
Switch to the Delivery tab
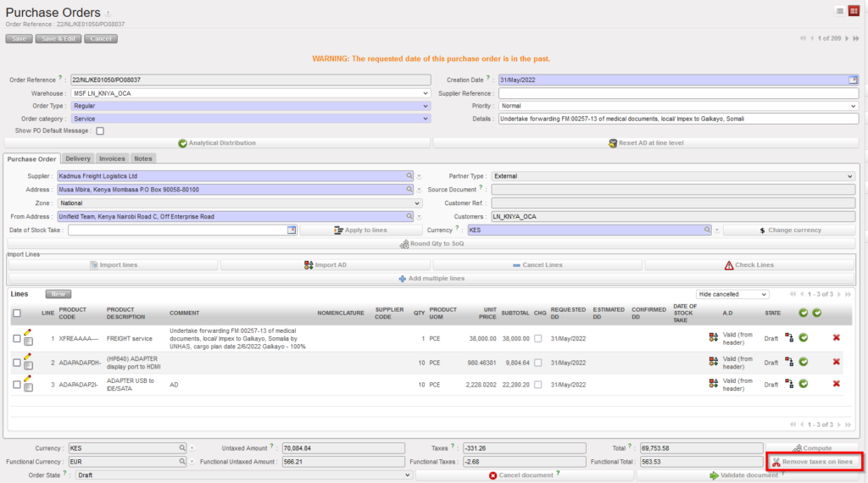tap(77, 158)
